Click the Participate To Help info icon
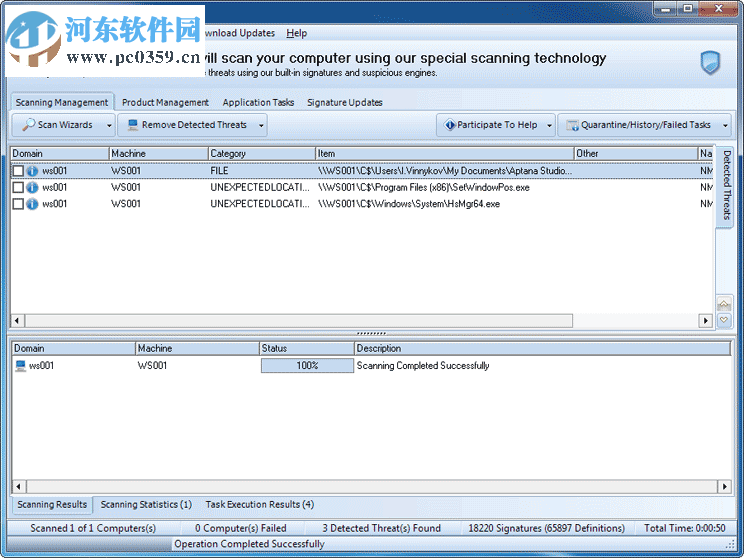 coord(449,125)
